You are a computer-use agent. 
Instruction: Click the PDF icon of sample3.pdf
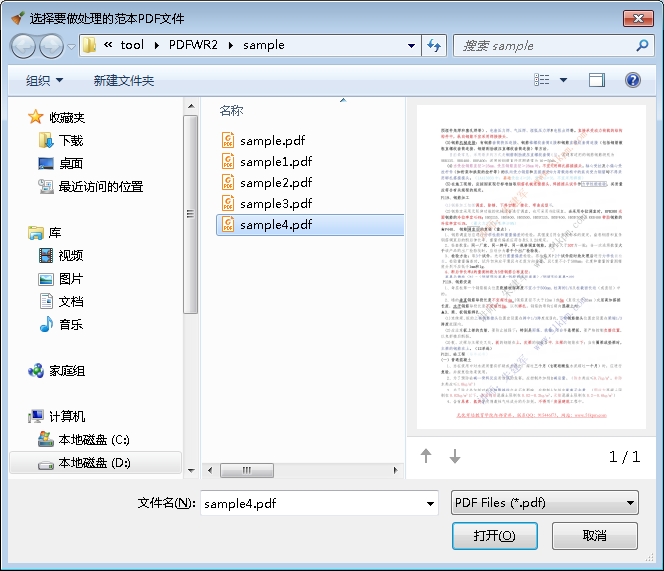pos(228,203)
